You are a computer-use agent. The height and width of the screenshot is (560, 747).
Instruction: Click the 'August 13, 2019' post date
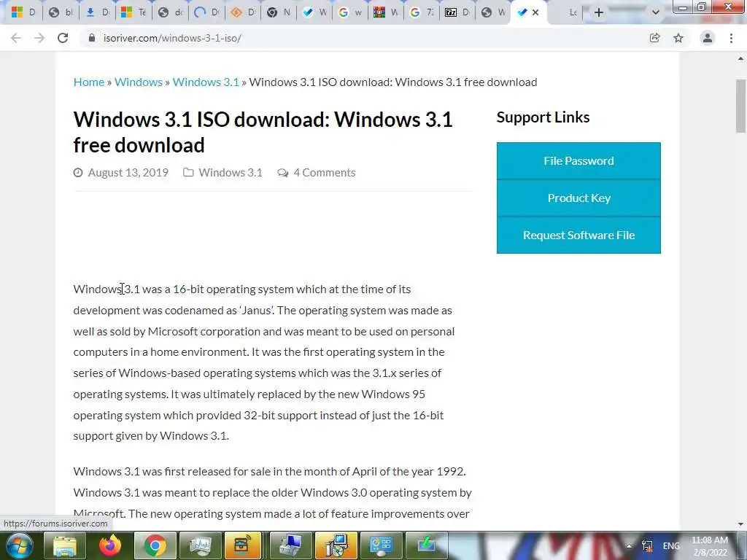click(128, 172)
